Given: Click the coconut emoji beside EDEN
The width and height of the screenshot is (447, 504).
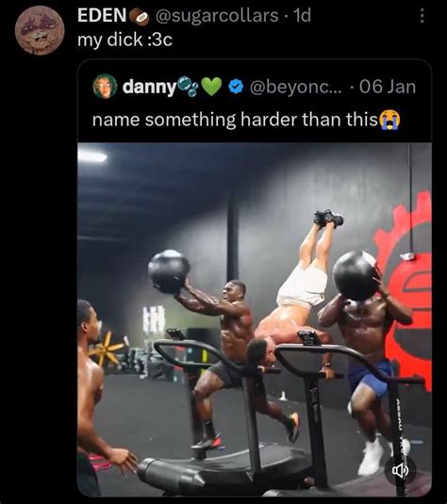Looking at the screenshot, I should tap(139, 17).
